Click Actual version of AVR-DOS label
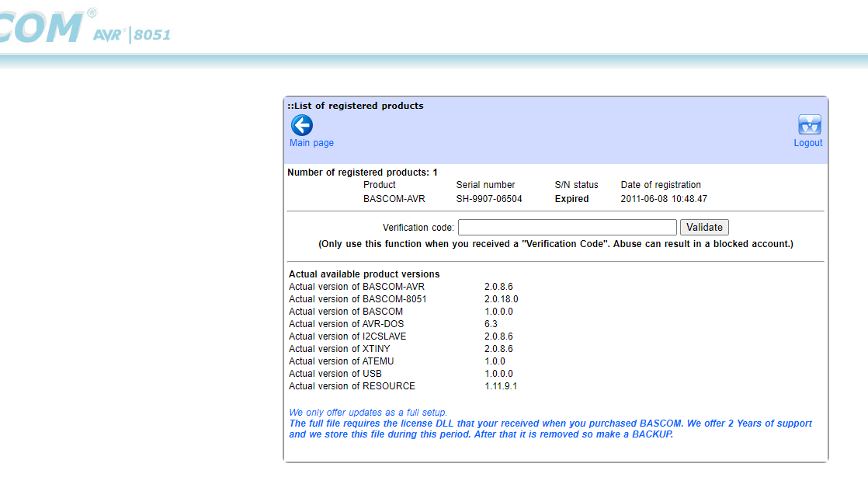Viewport: 868px width, 502px height. 346,324
